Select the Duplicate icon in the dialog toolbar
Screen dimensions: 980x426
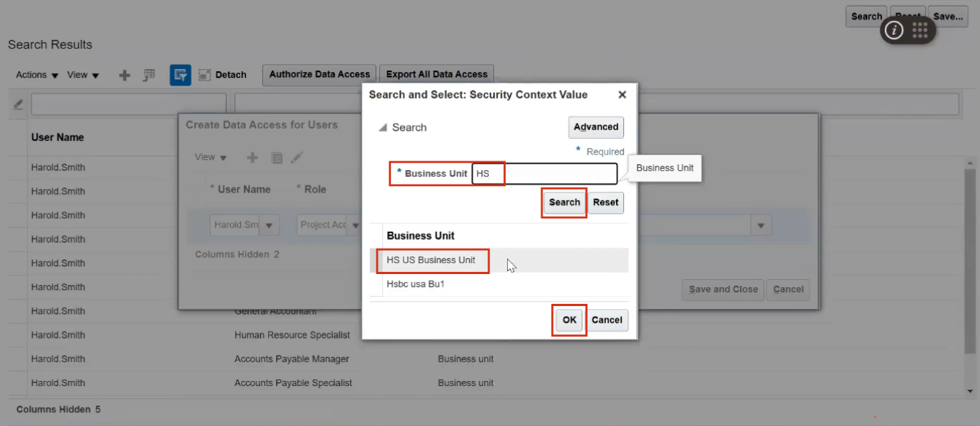[x=277, y=157]
